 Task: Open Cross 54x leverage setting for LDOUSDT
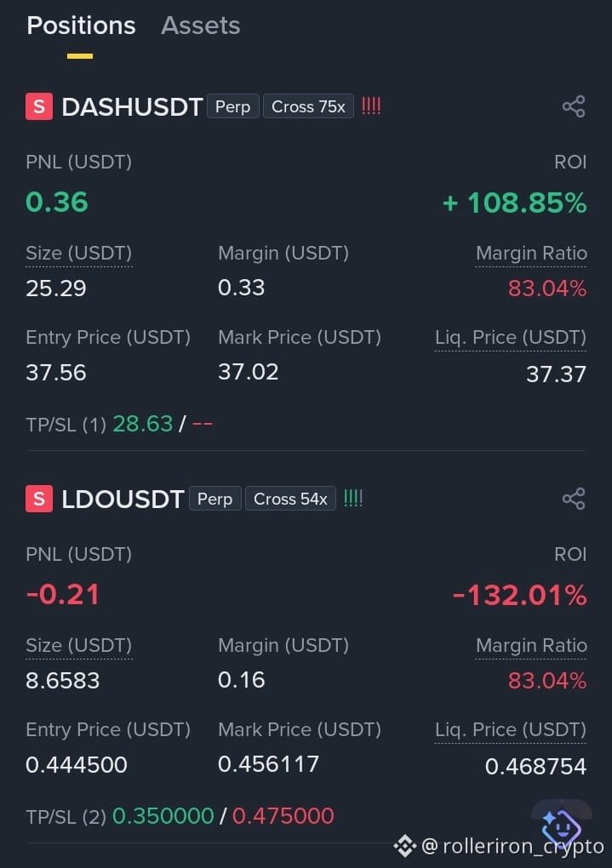[291, 498]
